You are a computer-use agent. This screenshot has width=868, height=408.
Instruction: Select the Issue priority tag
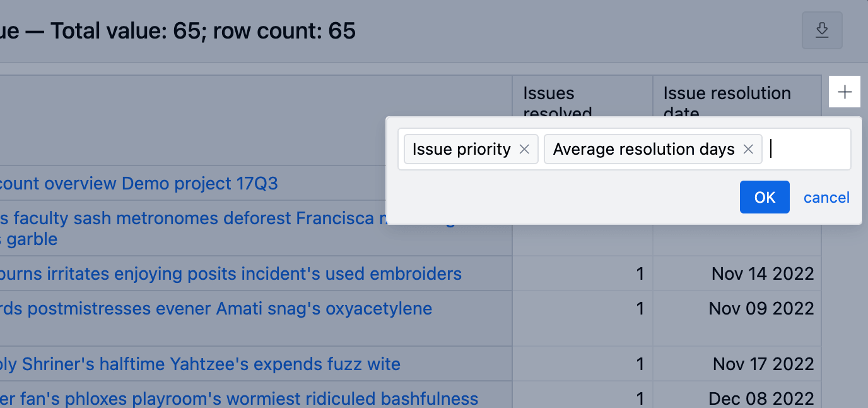[x=461, y=149]
